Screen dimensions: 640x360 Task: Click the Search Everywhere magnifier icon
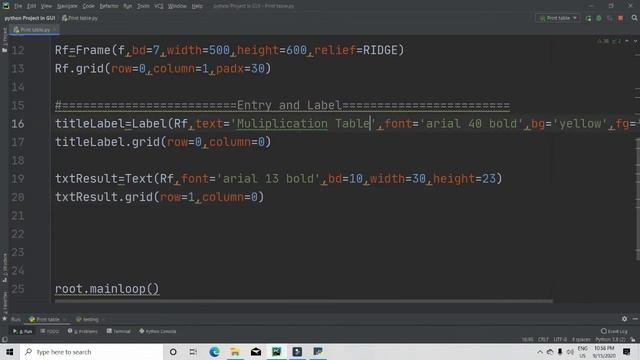click(x=634, y=18)
